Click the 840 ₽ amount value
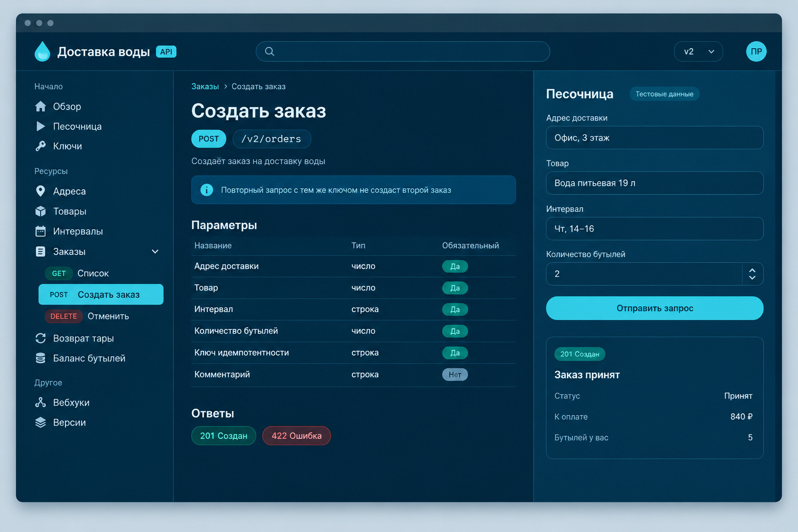The width and height of the screenshot is (798, 532). tap(741, 417)
